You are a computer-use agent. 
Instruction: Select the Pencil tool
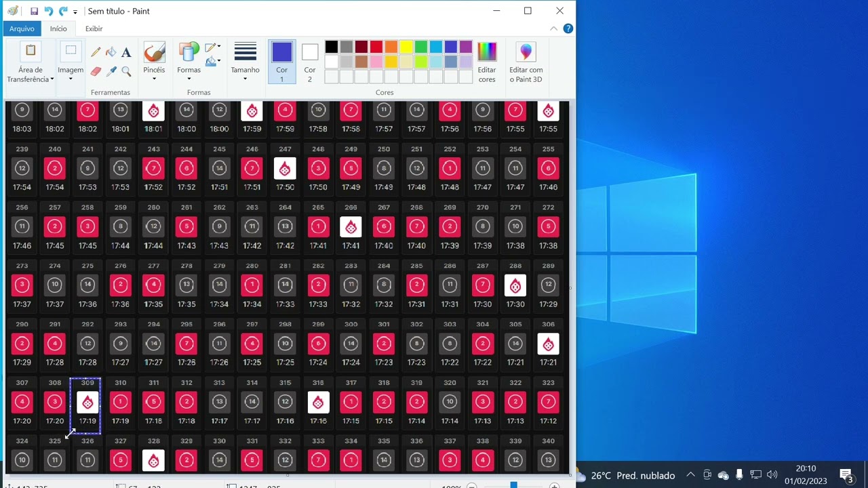click(96, 52)
